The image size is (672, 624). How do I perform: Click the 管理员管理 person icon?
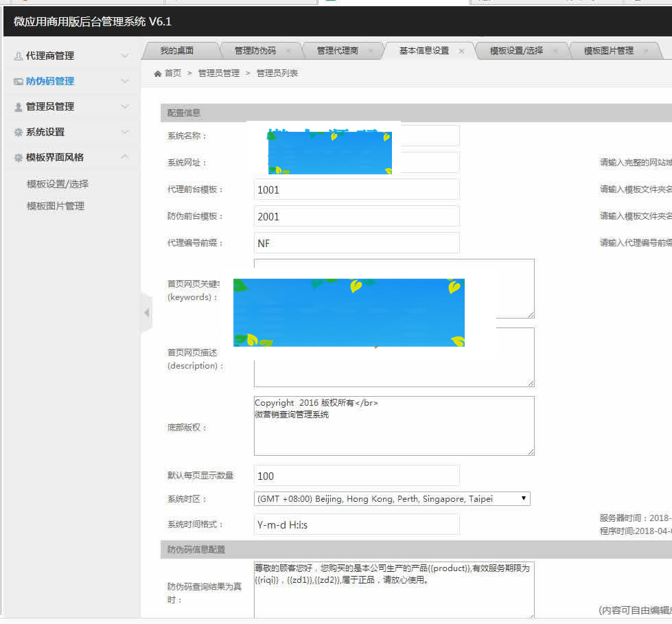[x=17, y=106]
